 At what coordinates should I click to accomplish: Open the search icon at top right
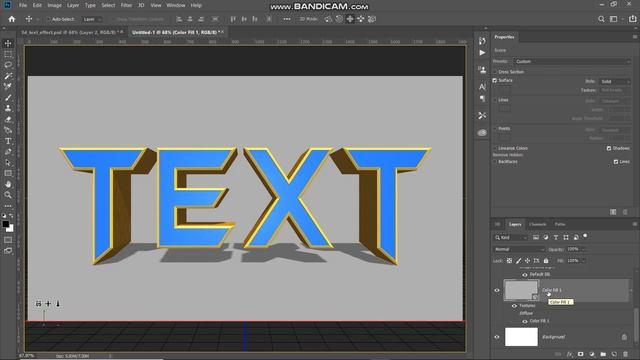point(601,19)
